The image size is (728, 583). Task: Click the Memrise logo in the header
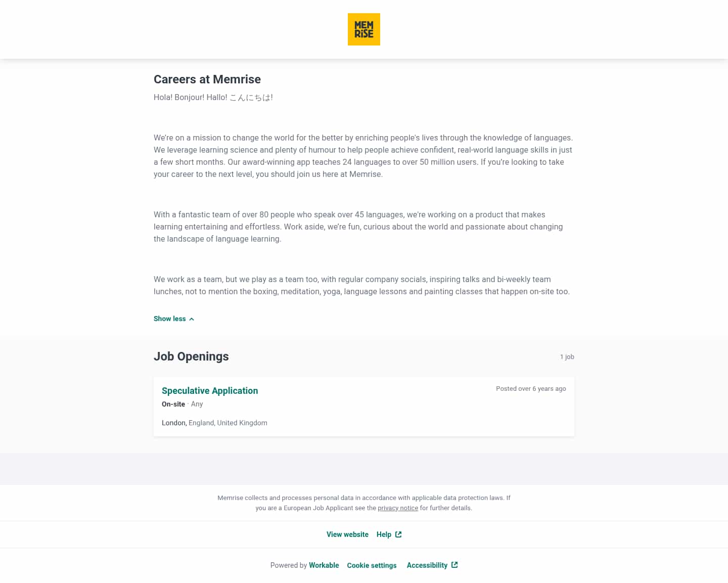363,29
